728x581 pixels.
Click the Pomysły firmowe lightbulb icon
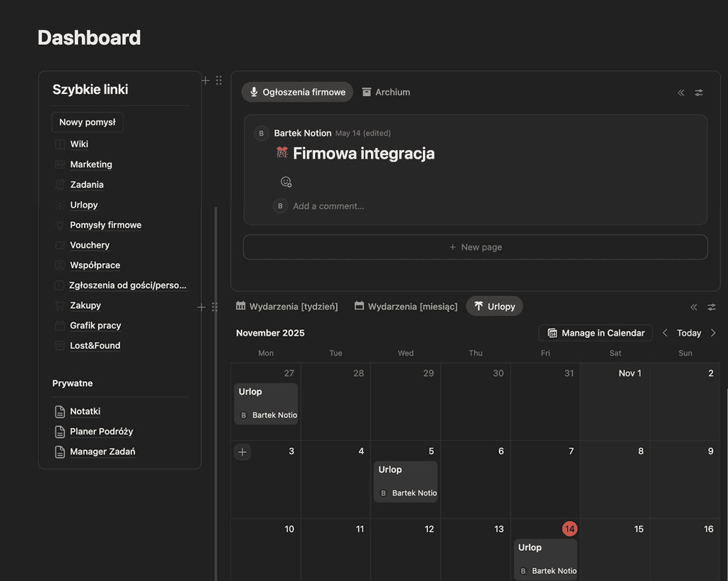click(60, 225)
